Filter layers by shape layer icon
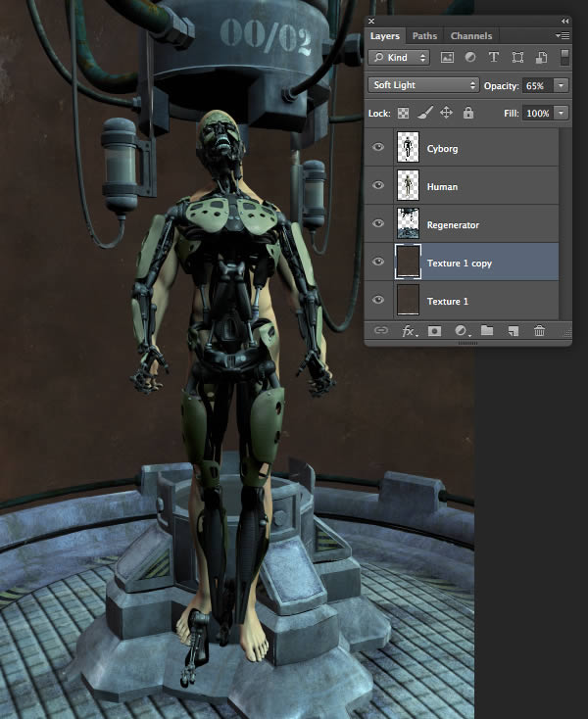The width and height of the screenshot is (588, 719). tap(517, 58)
